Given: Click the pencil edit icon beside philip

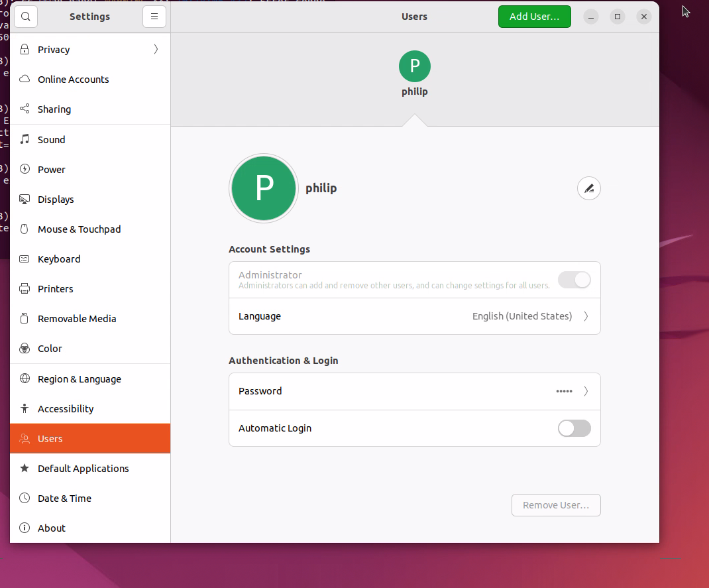Looking at the screenshot, I should 588,189.
